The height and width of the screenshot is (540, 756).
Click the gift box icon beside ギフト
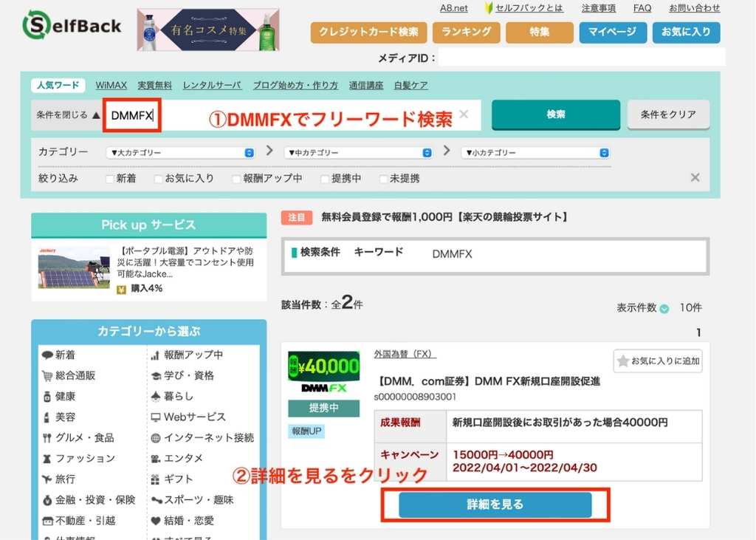tap(155, 479)
